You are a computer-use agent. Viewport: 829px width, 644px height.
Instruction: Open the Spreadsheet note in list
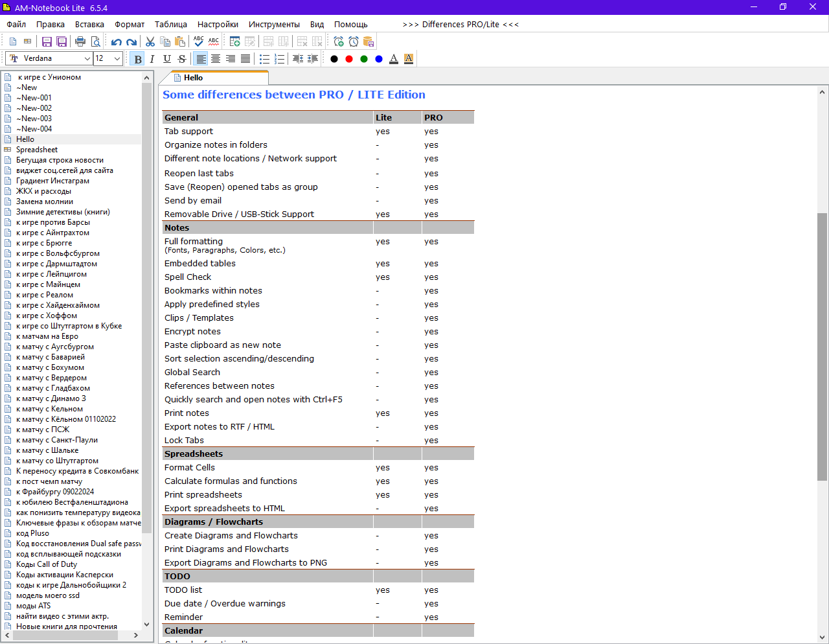[37, 150]
